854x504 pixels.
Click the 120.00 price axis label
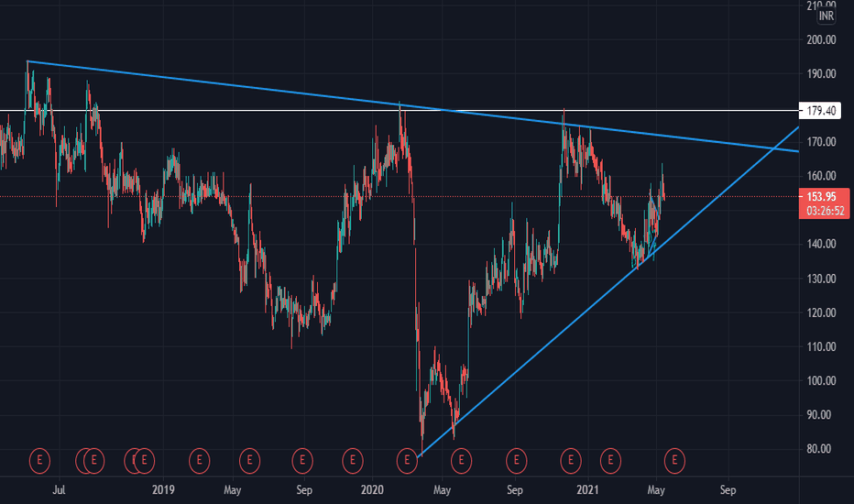click(x=821, y=312)
